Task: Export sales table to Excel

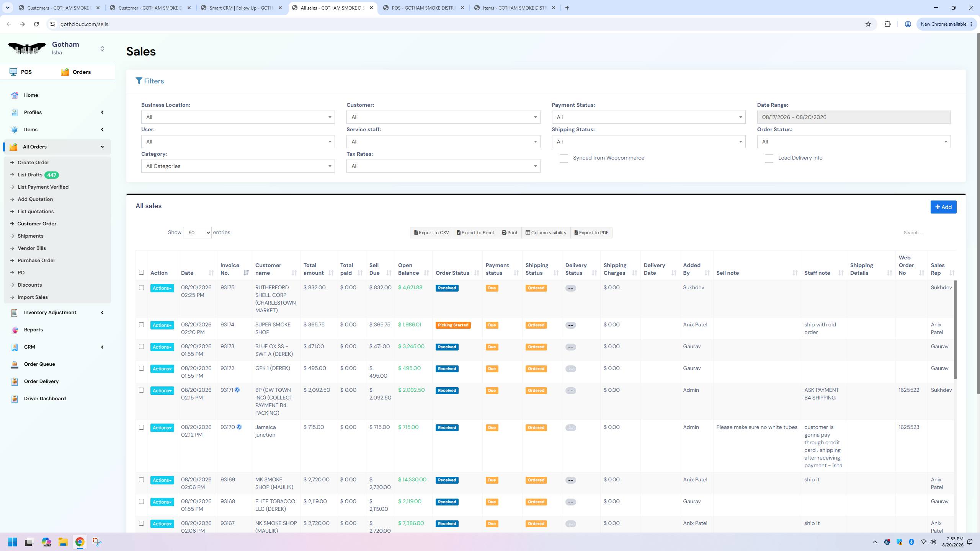Action: [x=475, y=233]
